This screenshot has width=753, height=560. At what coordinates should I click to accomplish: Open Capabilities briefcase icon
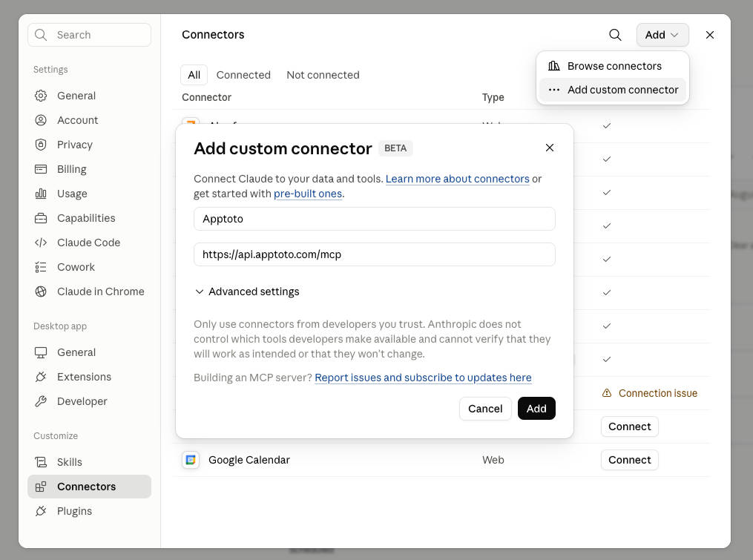(41, 218)
